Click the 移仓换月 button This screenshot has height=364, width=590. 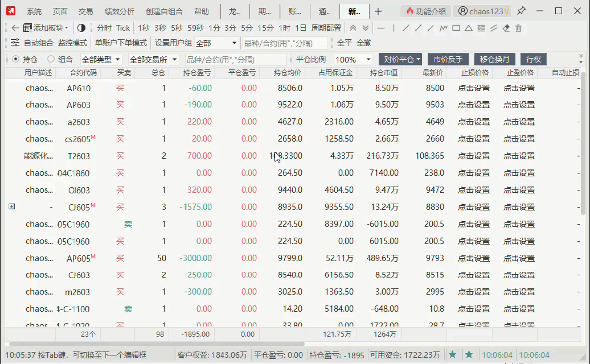tap(494, 59)
